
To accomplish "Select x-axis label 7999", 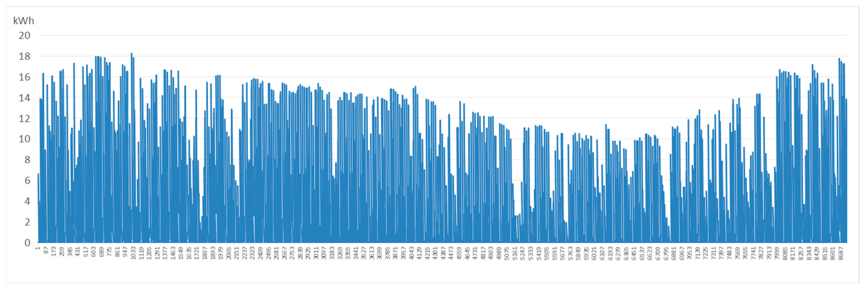I will (x=777, y=253).
